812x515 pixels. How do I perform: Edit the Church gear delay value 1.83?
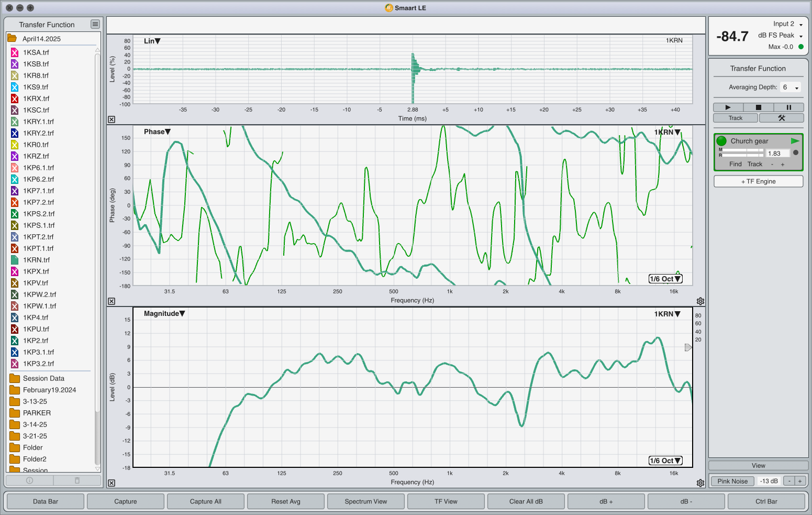pos(777,154)
